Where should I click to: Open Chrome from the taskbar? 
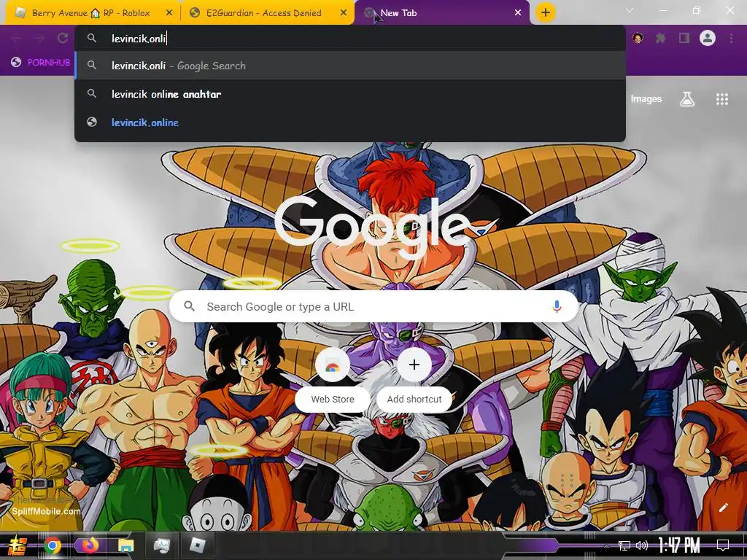point(53,545)
